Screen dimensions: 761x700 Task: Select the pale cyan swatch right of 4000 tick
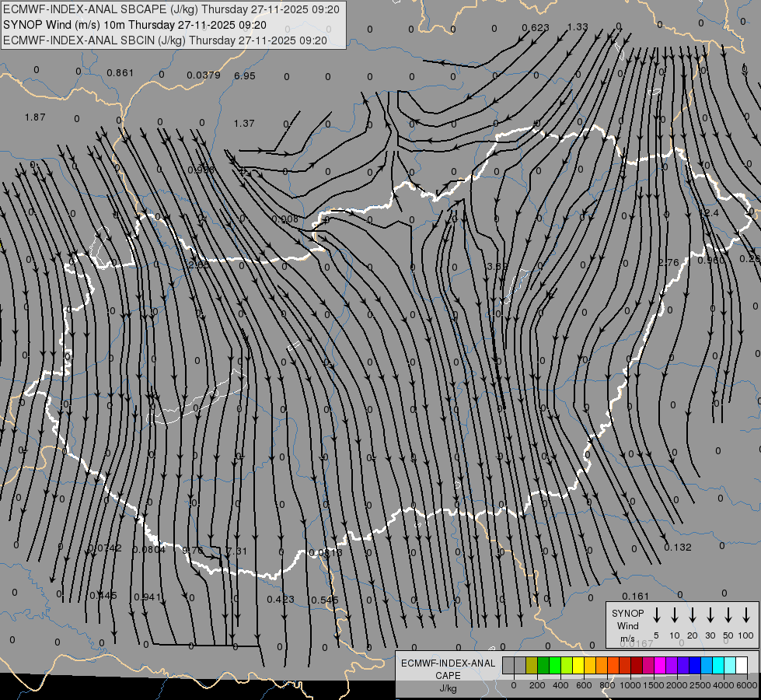point(729,666)
